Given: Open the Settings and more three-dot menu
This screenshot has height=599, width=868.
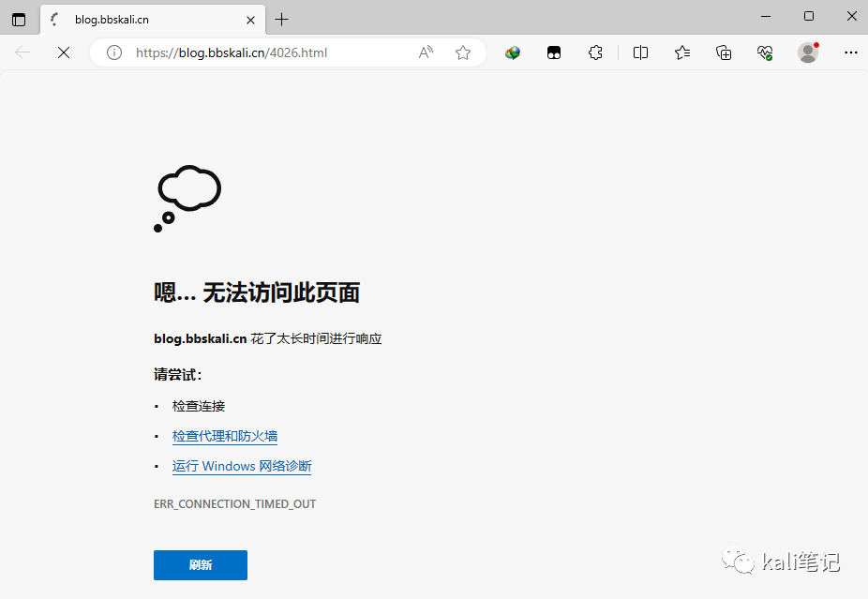Looking at the screenshot, I should 850,52.
